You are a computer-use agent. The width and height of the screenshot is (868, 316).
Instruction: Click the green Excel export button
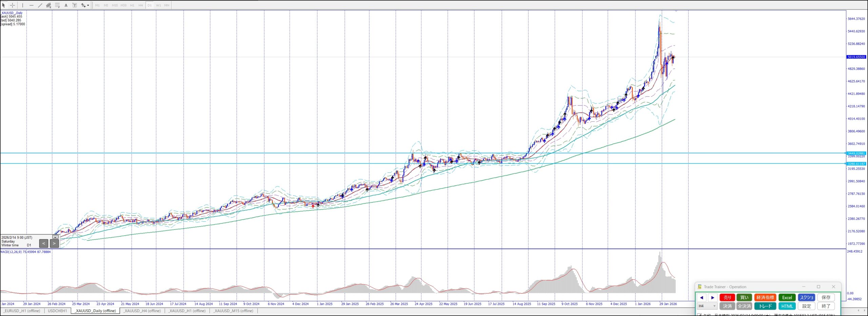(787, 297)
